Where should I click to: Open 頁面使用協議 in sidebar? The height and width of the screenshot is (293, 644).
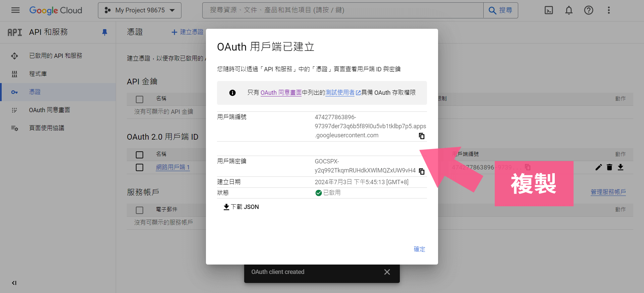pos(58,128)
